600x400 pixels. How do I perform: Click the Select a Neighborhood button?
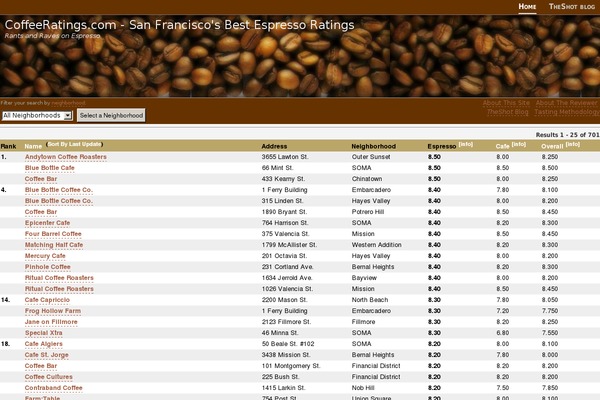click(x=111, y=115)
